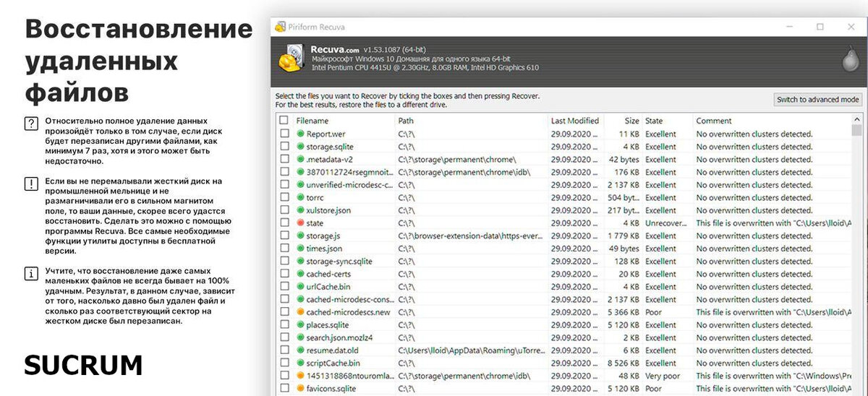Sort list by Path column header
This screenshot has width=868, height=396.
click(x=406, y=121)
